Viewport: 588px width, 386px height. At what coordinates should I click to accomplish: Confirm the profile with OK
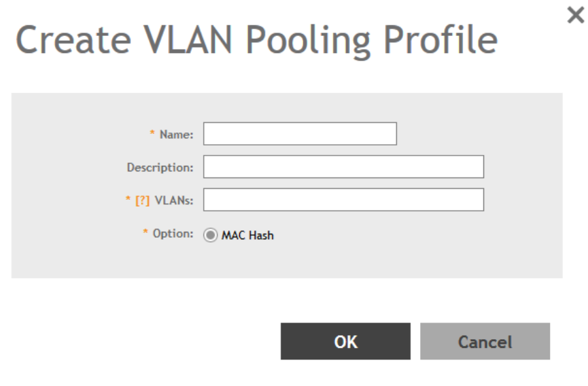[345, 341]
